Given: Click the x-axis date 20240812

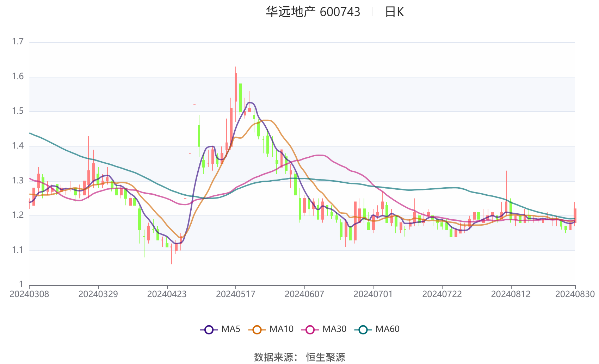Looking at the screenshot, I should click(x=511, y=294).
